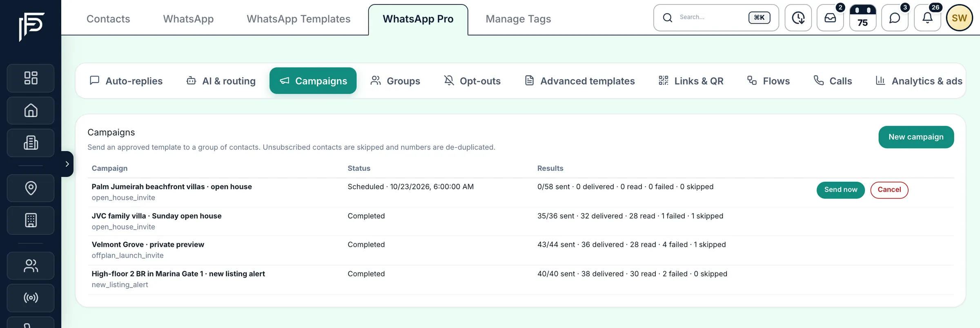Open the notifications bell with badge 26
The image size is (980, 328).
click(x=927, y=18)
